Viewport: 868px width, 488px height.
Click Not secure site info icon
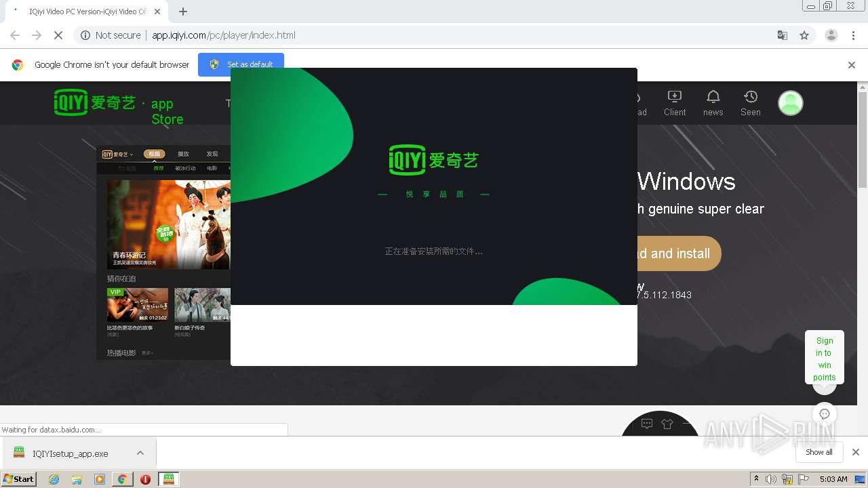[x=85, y=35]
